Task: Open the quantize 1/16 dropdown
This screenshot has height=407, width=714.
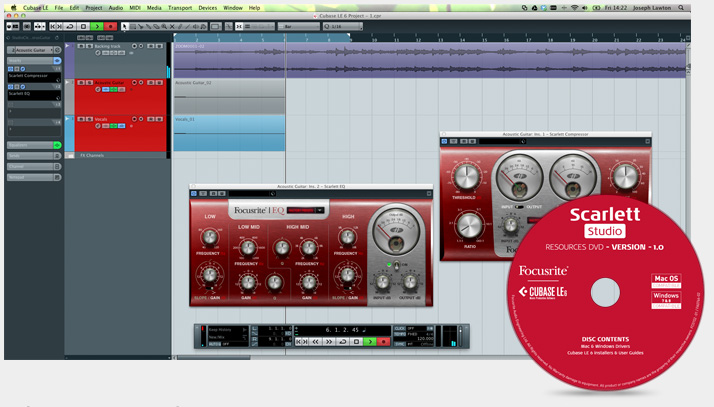Action: pos(343,26)
